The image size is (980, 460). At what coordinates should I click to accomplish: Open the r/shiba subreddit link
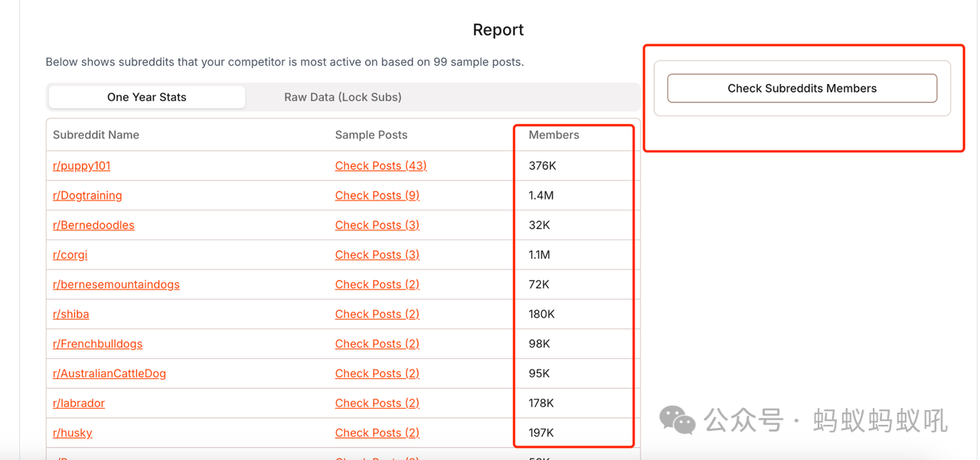71,315
